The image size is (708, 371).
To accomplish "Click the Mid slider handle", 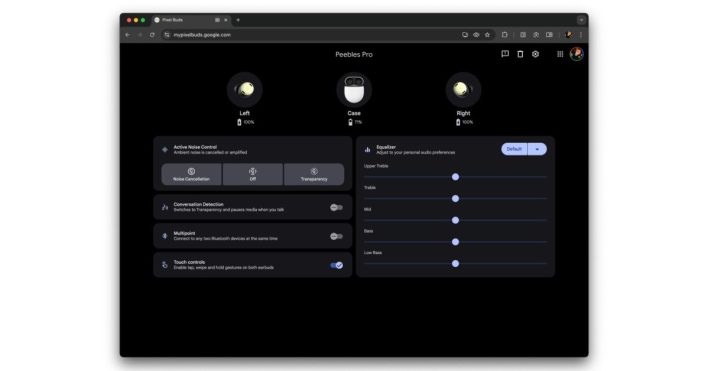I will (x=456, y=220).
